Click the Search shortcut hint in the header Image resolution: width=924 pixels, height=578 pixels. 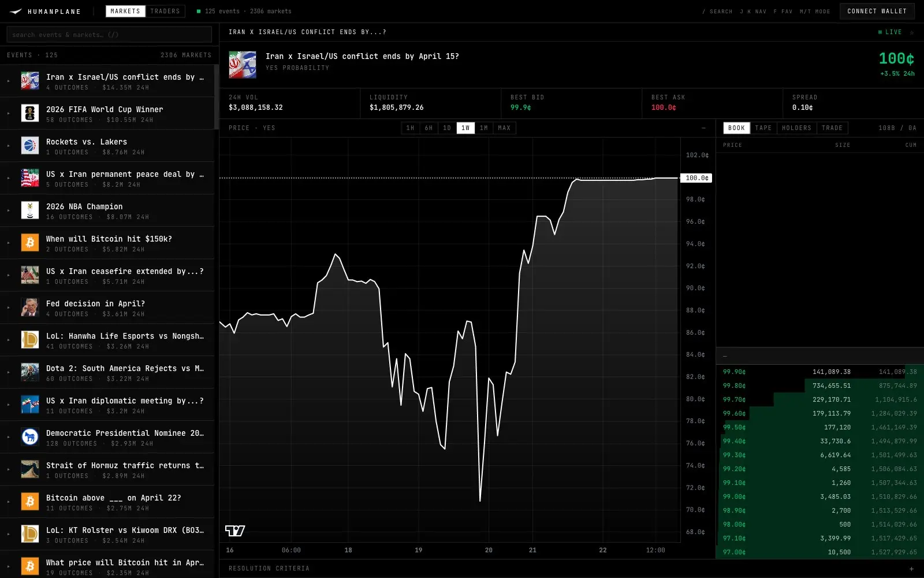tap(718, 12)
